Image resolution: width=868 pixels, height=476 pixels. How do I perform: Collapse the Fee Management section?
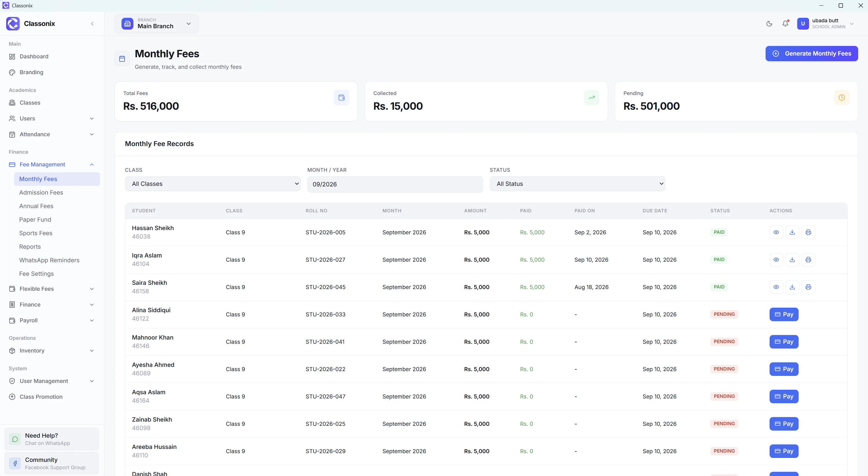click(52, 164)
